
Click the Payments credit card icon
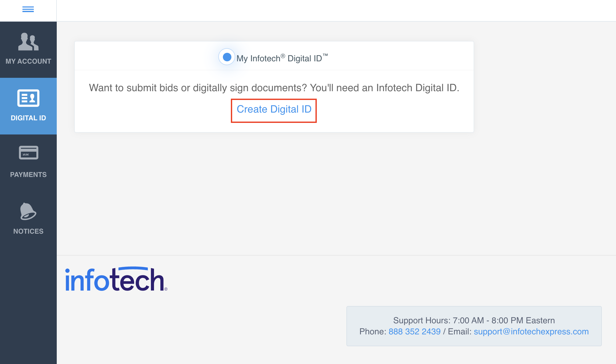click(x=28, y=153)
